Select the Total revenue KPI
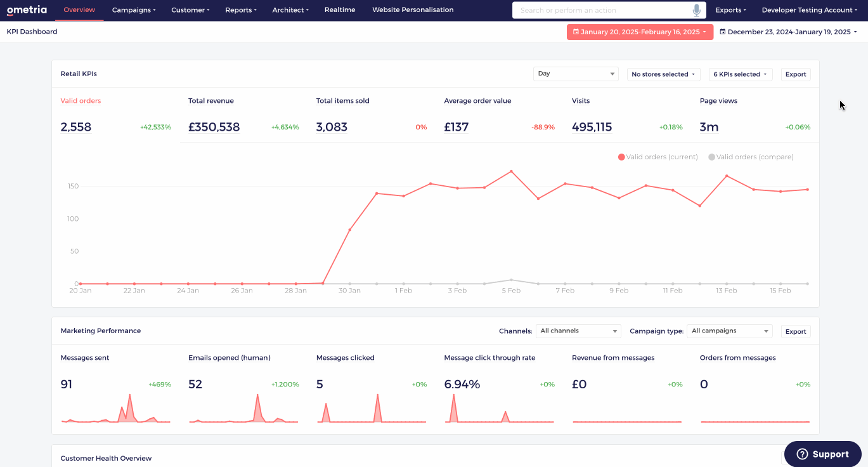This screenshot has height=467, width=868. click(x=211, y=101)
